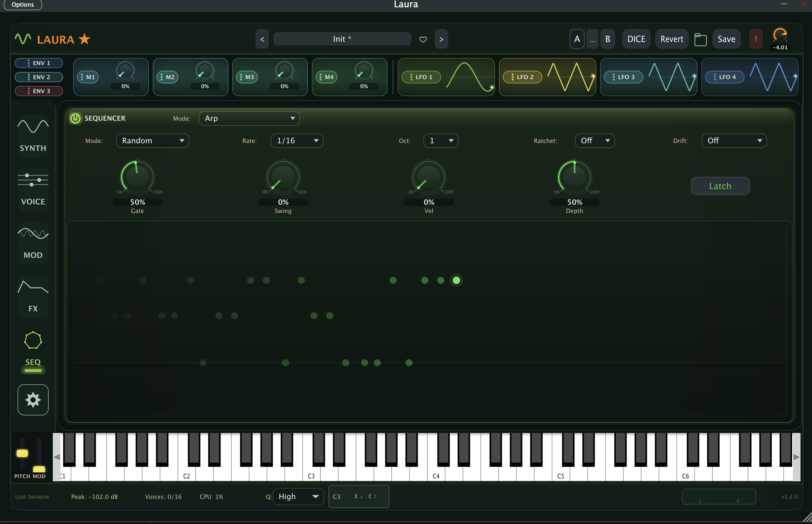Open the Rate dropdown showing 1/16
Screen dimensions: 812x524
297,140
